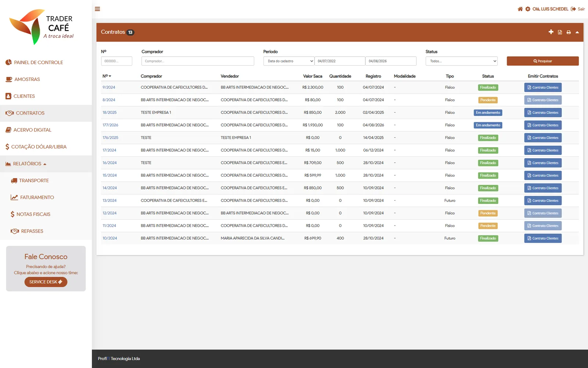The image size is (588, 368).
Task: Open the Data do cadastro dropdown
Action: point(289,61)
